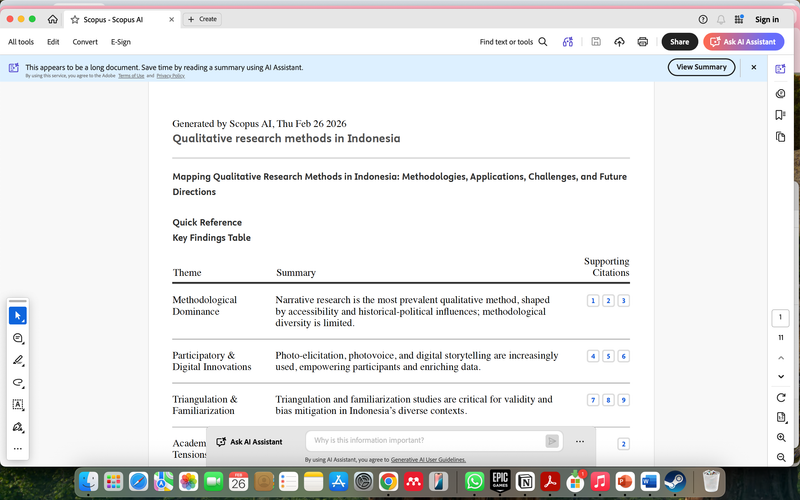
Task: Open the Edit menu item
Action: click(53, 42)
